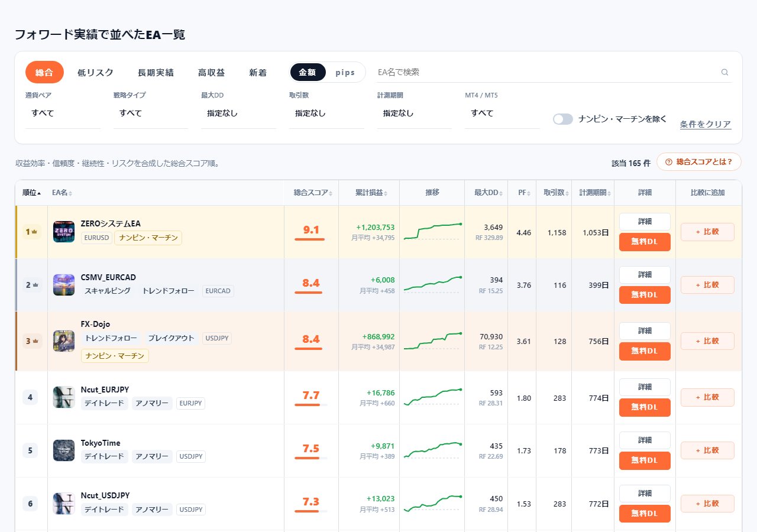Click 9.1 score bar for ZEROシステムEA
Image resolution: width=757 pixels, height=532 pixels.
point(310,239)
